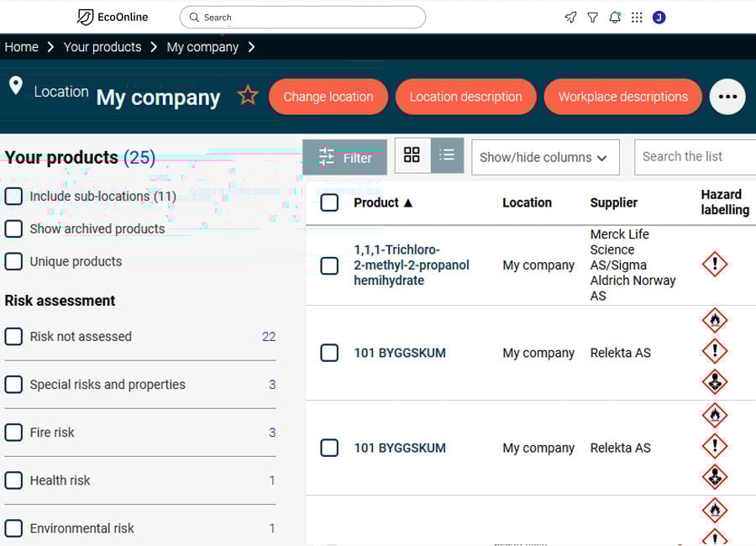
Task: Click Search the list field
Action: tap(695, 157)
